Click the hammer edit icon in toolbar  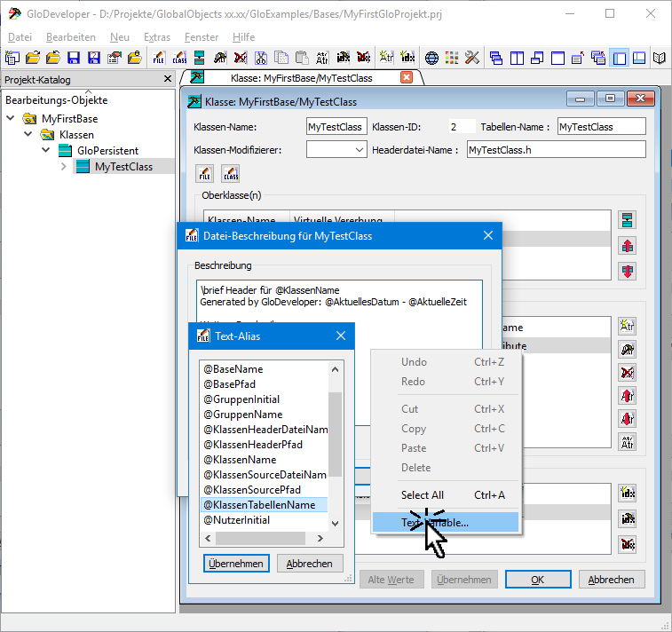tap(220, 58)
